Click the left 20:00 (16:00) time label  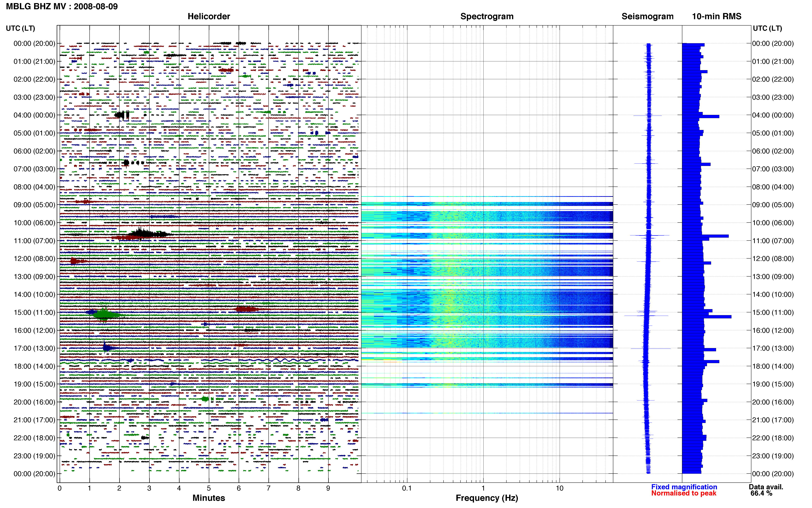tap(34, 402)
